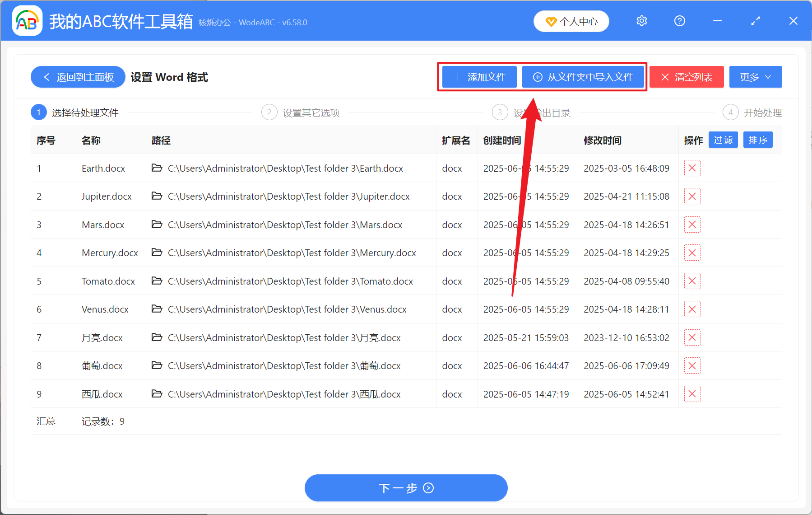Viewport: 812px width, 515px height.
Task: Delete 西瓜.docx via its red X icon
Action: [x=692, y=394]
